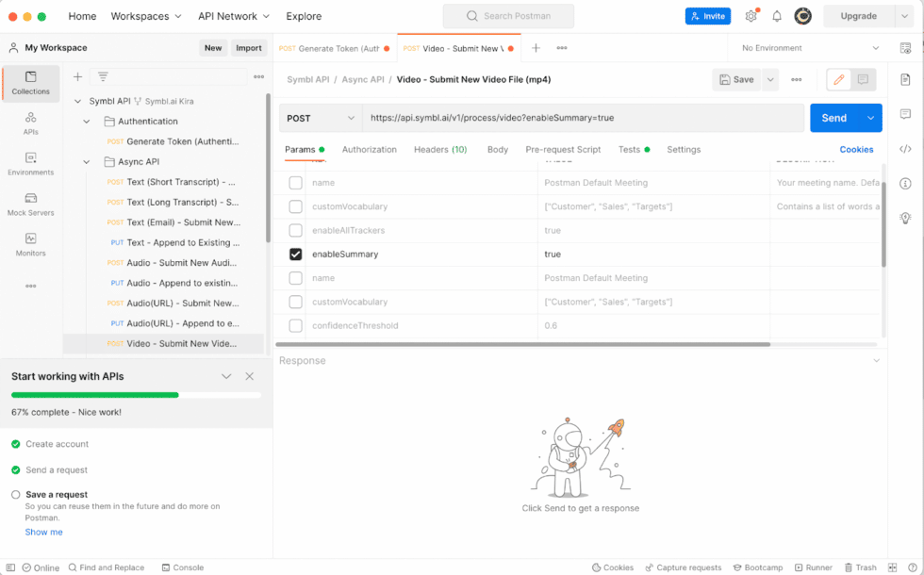Open the Explore menu item
Screen dimensions: 924x575
(x=304, y=16)
